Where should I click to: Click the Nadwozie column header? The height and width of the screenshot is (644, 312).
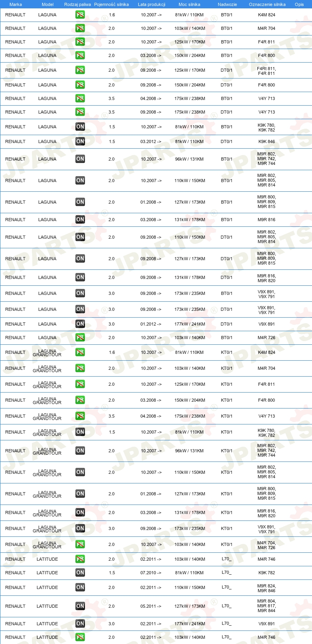tap(227, 4)
